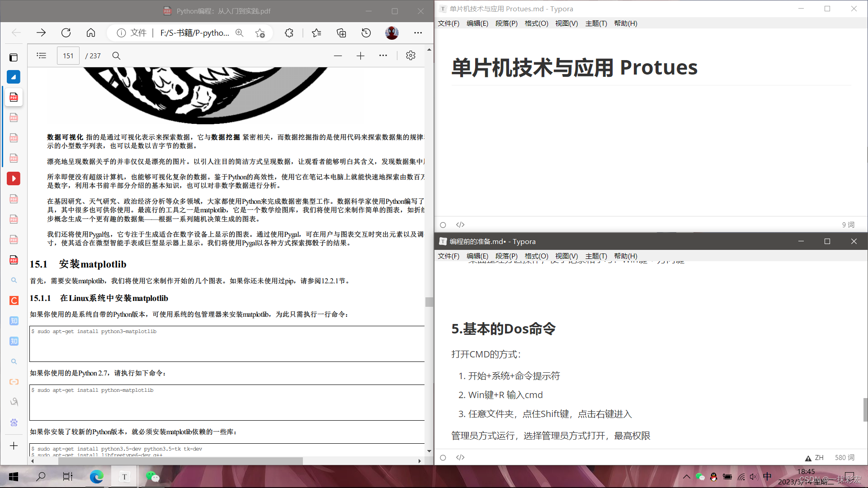
Task: Switch to the red video play tab
Action: tap(14, 178)
